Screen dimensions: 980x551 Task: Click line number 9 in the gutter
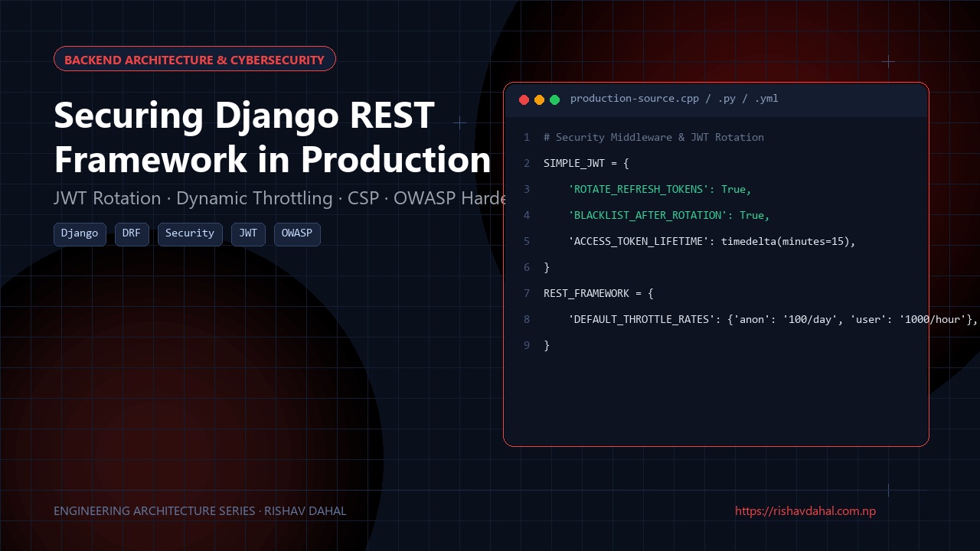click(x=527, y=346)
